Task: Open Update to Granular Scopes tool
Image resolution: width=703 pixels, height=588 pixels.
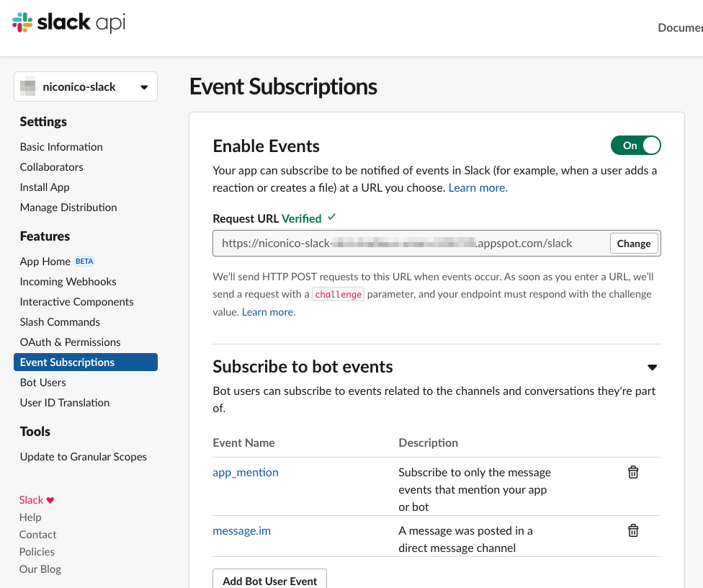Action: 84,457
